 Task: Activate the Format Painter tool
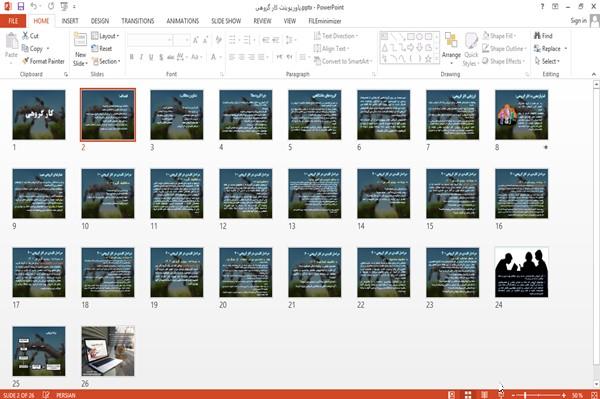click(x=43, y=61)
